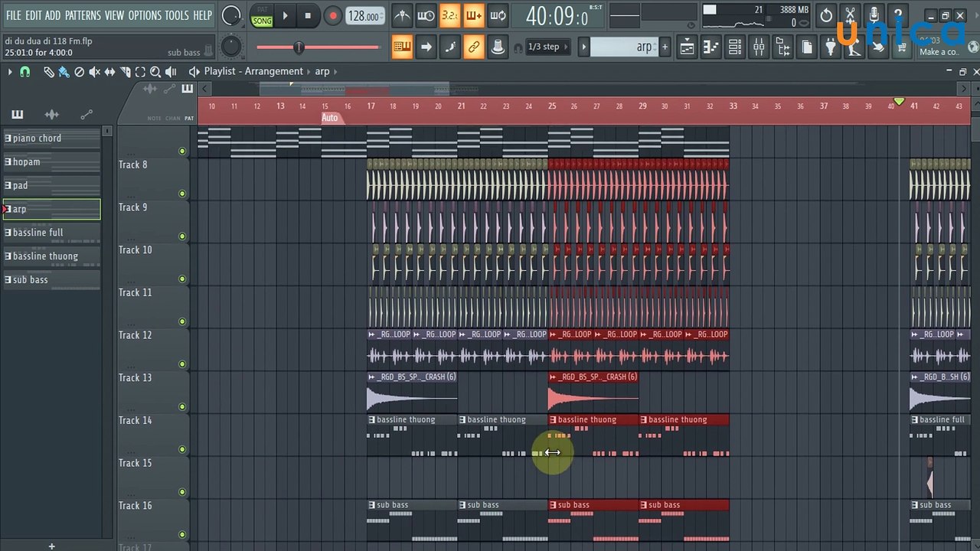Toggle loop recording
Screen dimensions: 980x551
coord(498,15)
